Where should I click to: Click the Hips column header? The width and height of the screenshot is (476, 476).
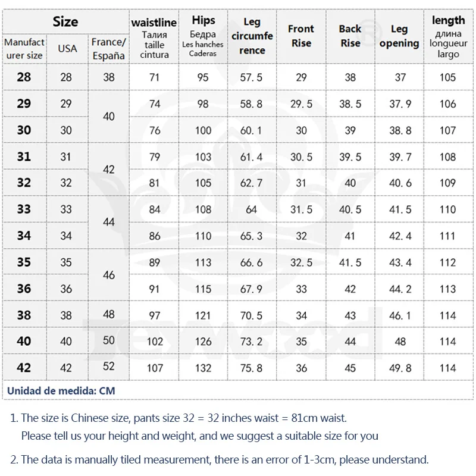point(203,36)
